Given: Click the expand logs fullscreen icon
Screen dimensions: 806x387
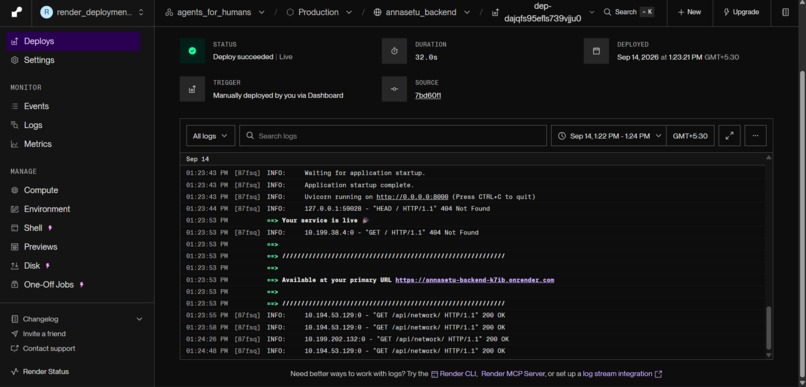Looking at the screenshot, I should pos(729,136).
